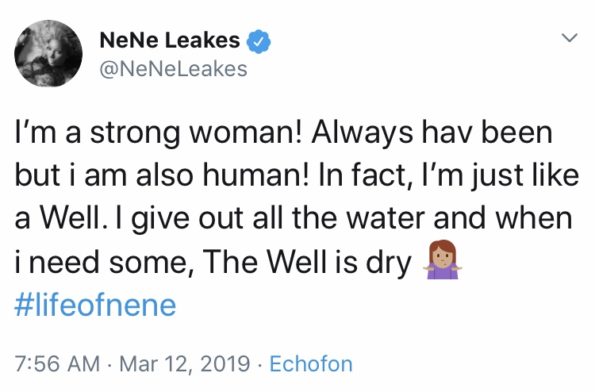Click the 7:56 AM timestamp
The image size is (595, 392).
tap(57, 364)
